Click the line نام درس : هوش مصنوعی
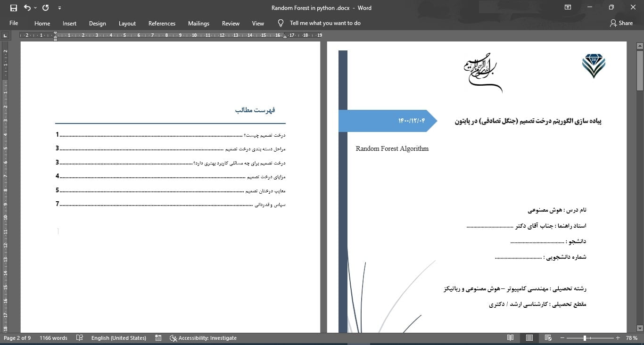The width and height of the screenshot is (644, 345). tap(557, 210)
